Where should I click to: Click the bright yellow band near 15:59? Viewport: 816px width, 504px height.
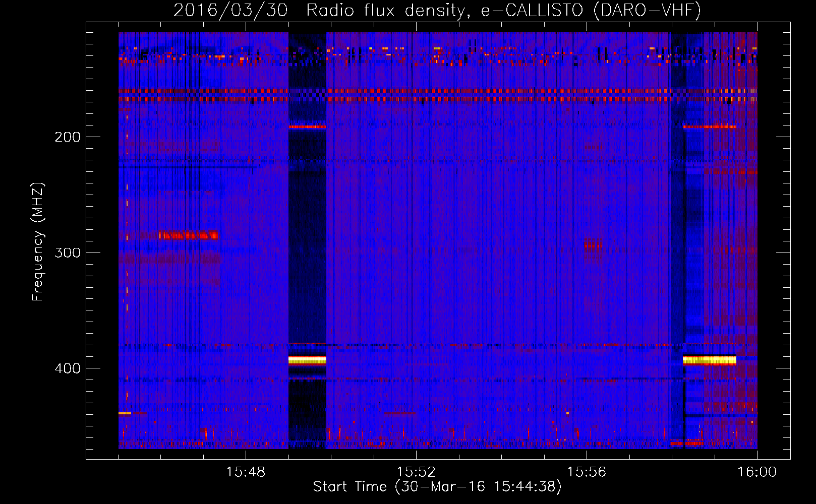pos(709,360)
